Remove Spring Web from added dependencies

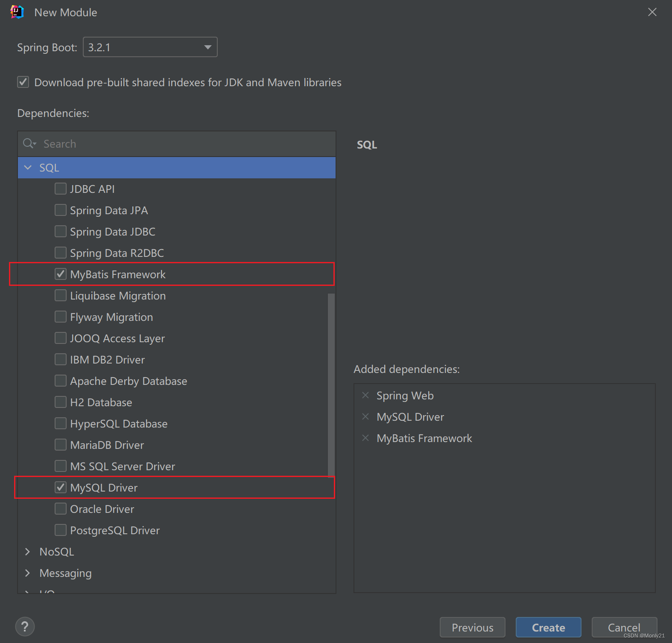365,396
